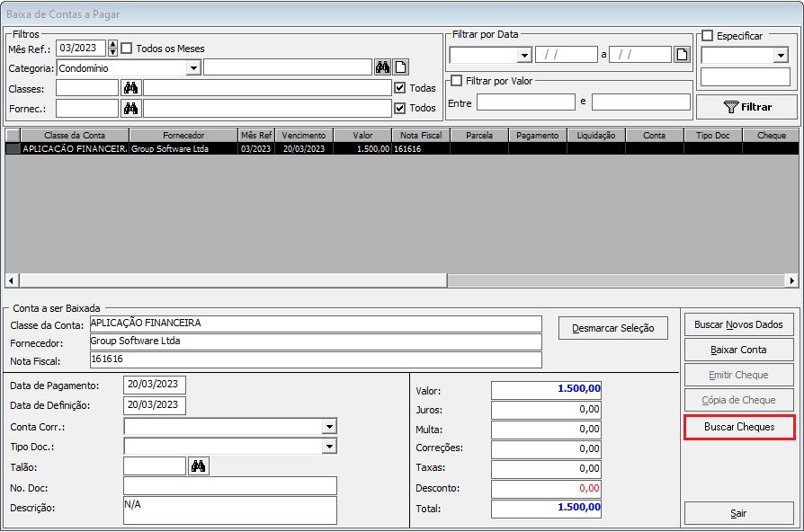804x532 pixels.
Task: Click the grid horizontal scrollbar right arrow
Action: 792,280
